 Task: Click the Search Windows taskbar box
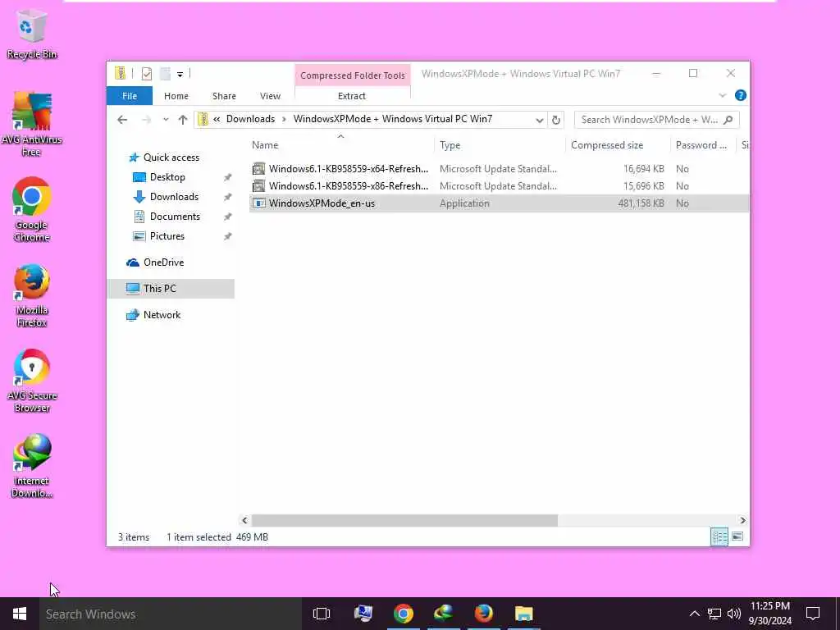171,614
